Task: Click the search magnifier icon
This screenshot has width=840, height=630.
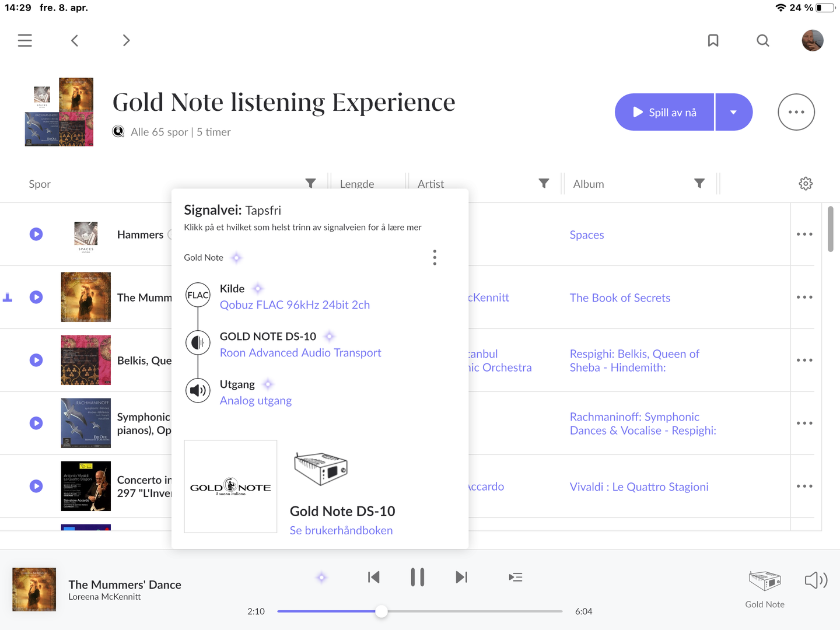Action: pos(763,40)
